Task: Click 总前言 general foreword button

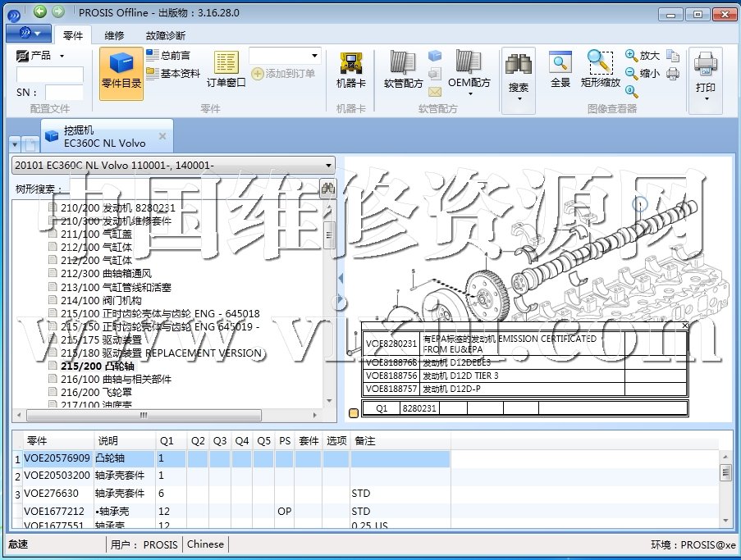Action: (x=168, y=56)
